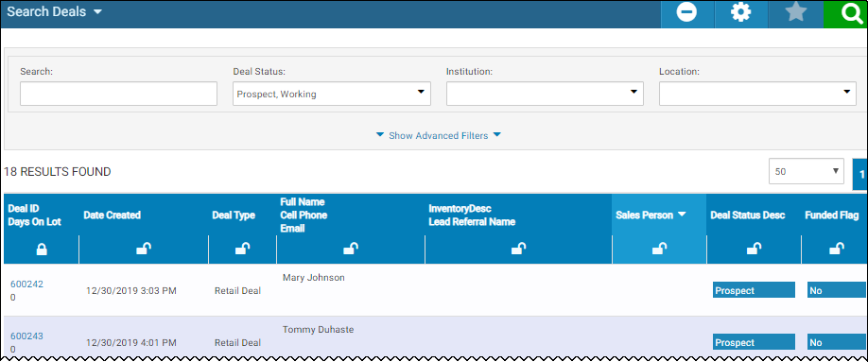Click the star favorites icon

pyautogui.click(x=795, y=12)
